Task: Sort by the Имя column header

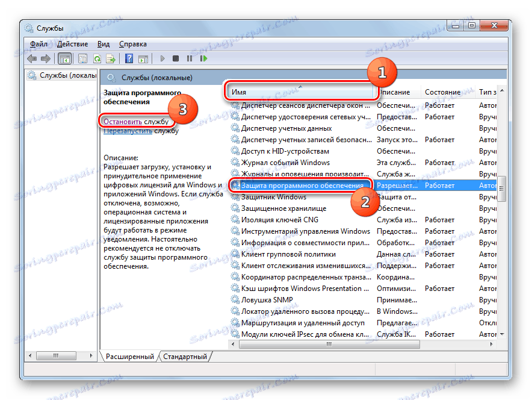Action: (x=302, y=92)
